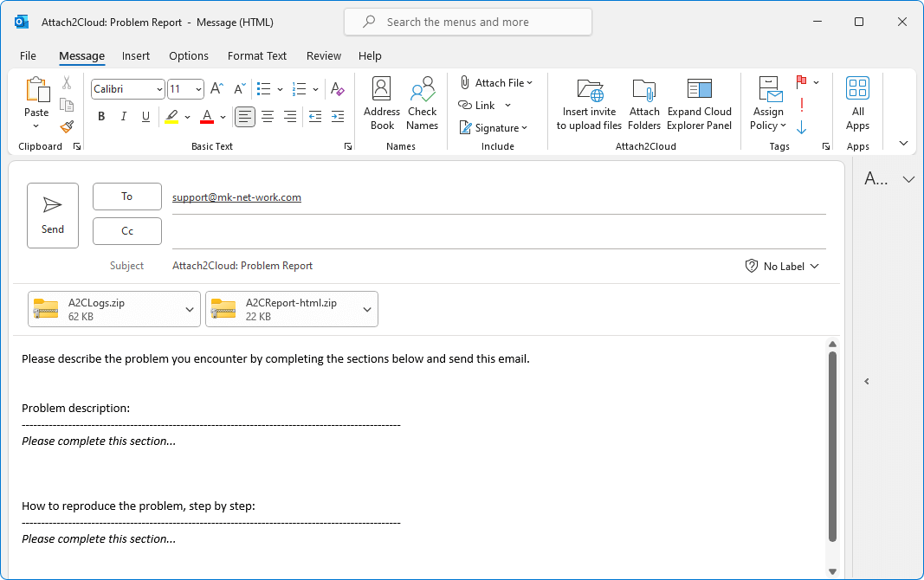Increase indent of paragraph
Screen dimensions: 924x580
338,117
